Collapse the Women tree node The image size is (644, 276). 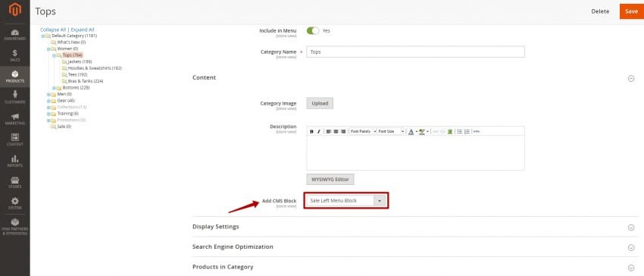(x=48, y=49)
